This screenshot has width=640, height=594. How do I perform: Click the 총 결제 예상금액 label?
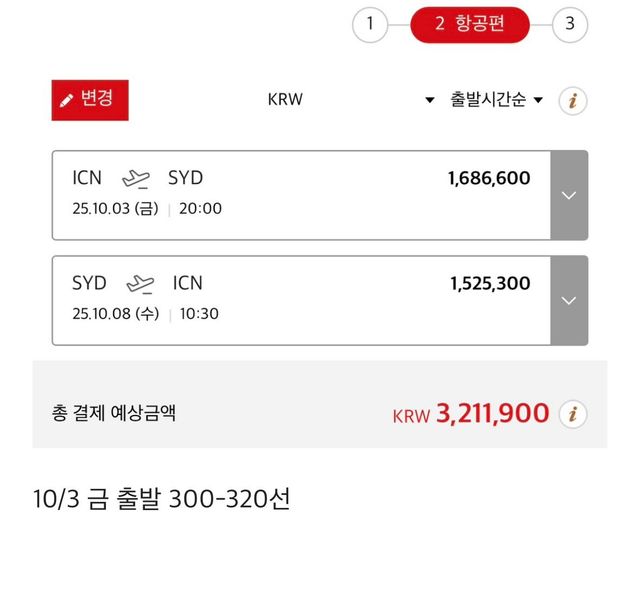114,412
